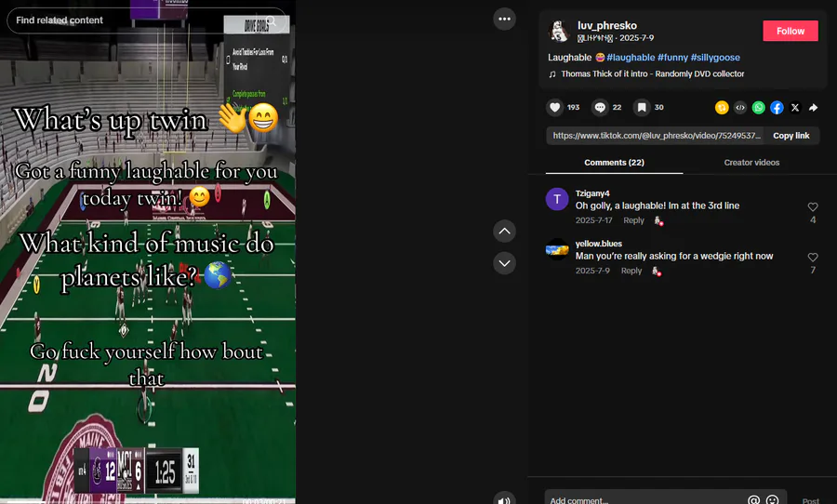Click the creator-liked badge on Tzigany4's comment
The image size is (837, 504).
[658, 221]
